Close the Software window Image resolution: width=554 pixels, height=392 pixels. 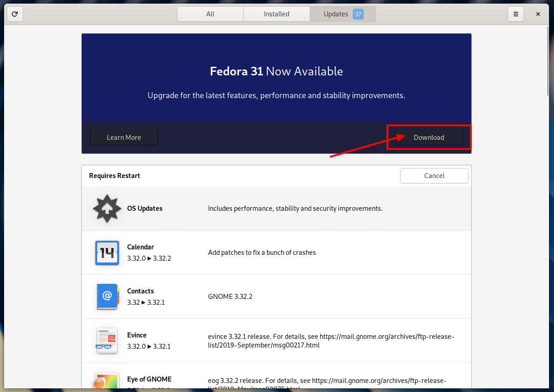click(x=538, y=14)
